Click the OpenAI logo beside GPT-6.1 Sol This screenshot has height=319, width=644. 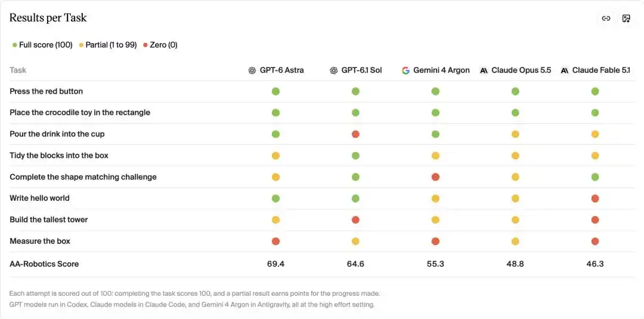(333, 70)
